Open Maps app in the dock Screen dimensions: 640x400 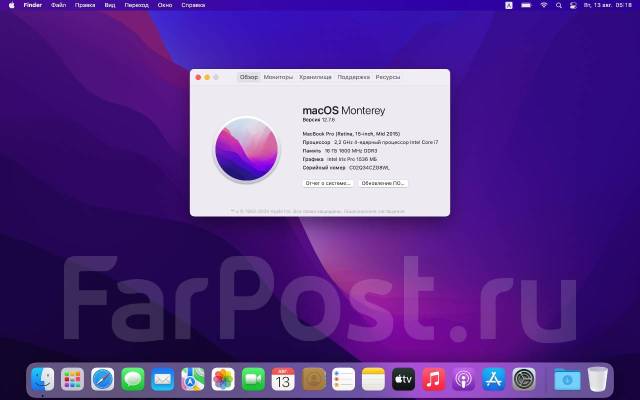193,379
